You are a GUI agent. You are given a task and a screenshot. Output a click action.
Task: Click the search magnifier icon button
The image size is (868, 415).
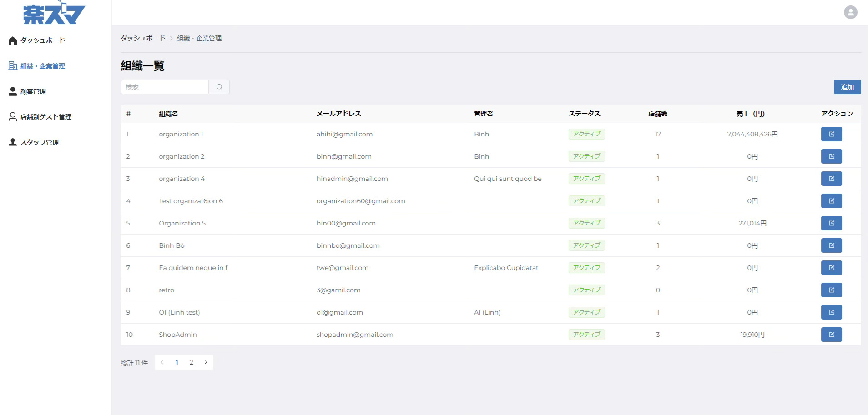(219, 87)
